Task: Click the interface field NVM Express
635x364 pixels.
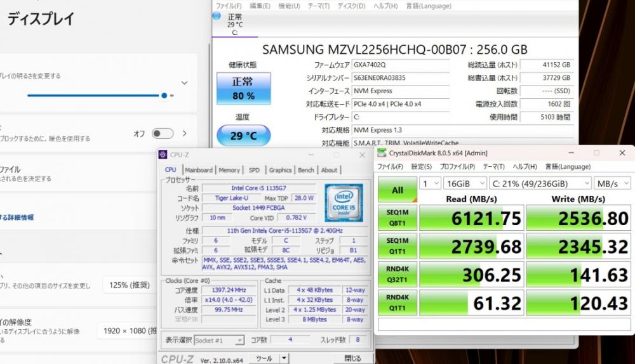Action: pos(401,91)
